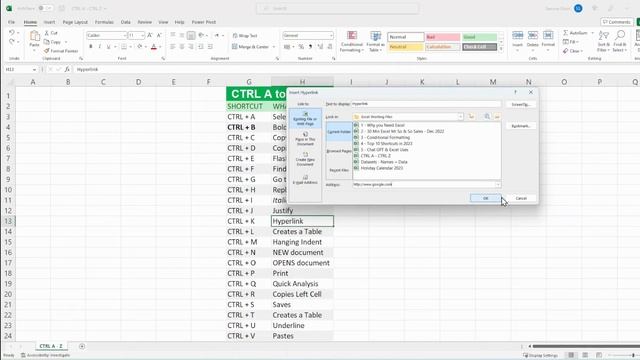Click the ScreenTip button
640x360 pixels.
520,104
